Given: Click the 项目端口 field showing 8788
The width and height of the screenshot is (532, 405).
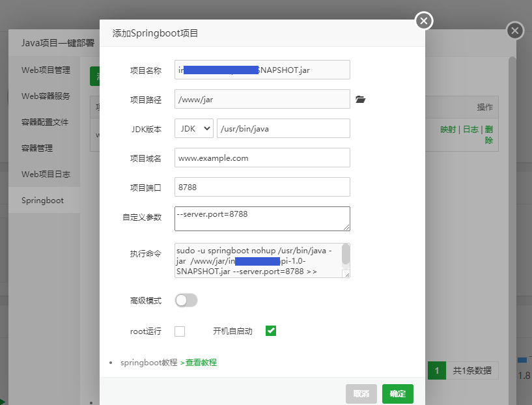Looking at the screenshot, I should (262, 187).
